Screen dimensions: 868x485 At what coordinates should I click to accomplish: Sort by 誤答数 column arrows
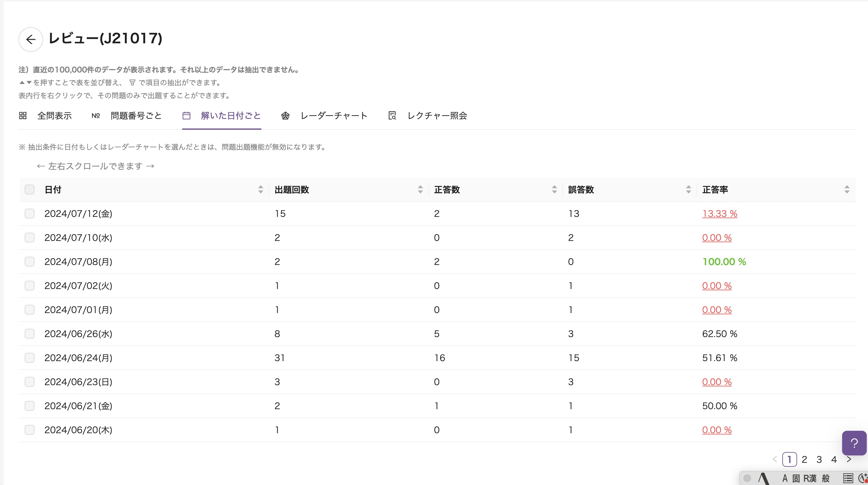click(688, 190)
